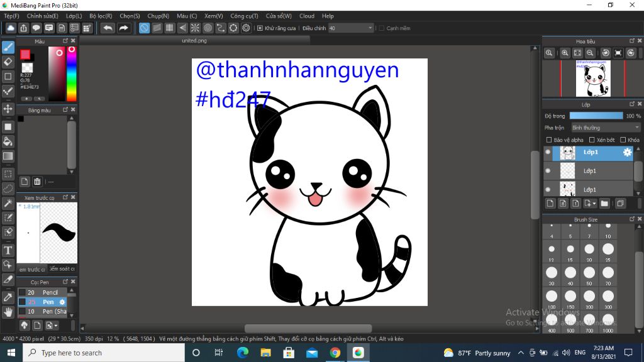Select the Hand pan tool
Screen dimensions: 644x362
click(x=8, y=312)
